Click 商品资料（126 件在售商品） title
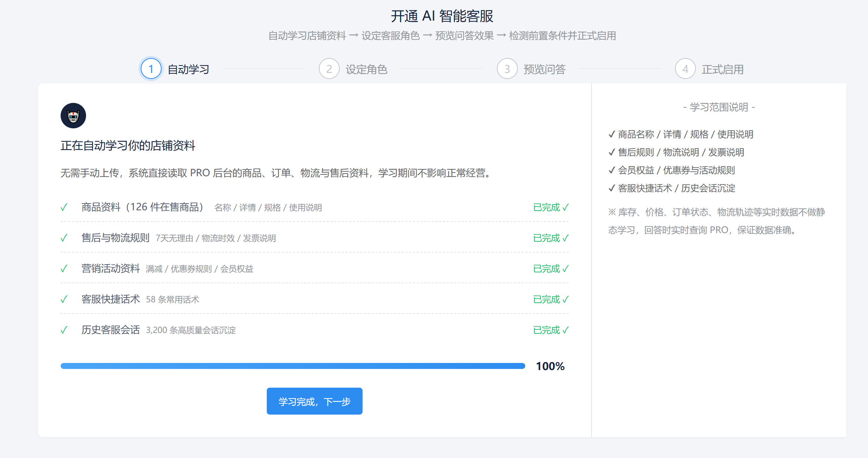Viewport: 868px width, 458px height. click(x=143, y=207)
